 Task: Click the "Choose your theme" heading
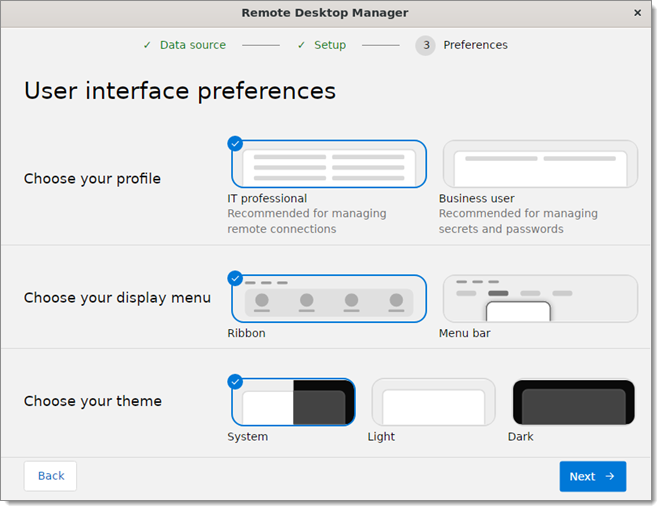click(x=92, y=401)
